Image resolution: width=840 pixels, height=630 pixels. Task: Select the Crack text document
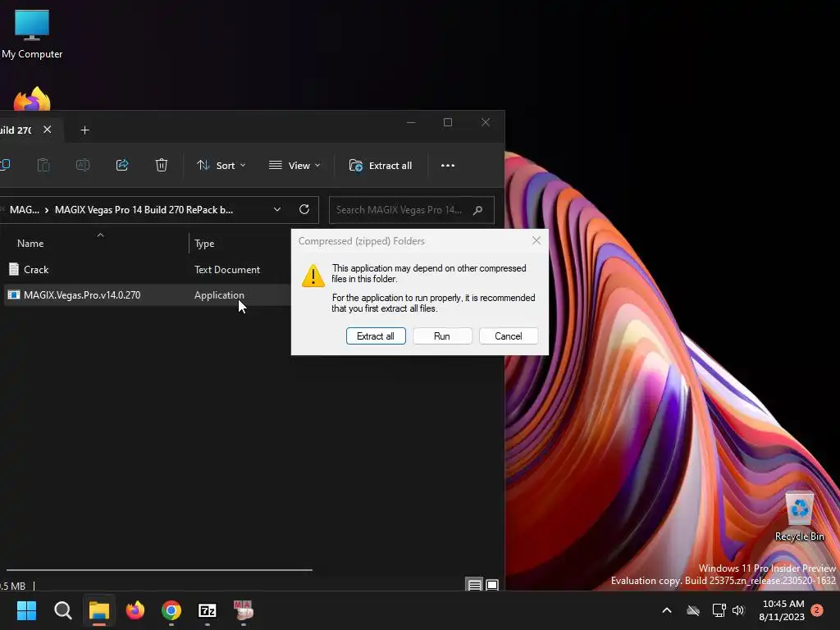pos(36,269)
